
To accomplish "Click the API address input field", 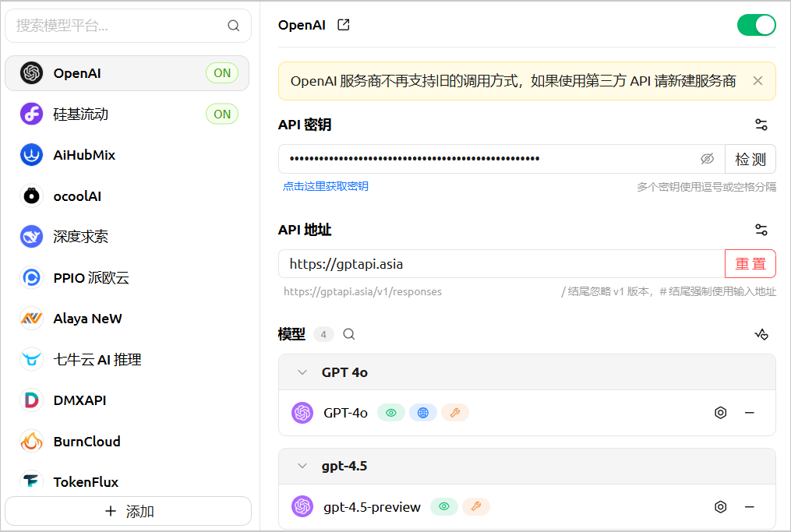I will [501, 264].
